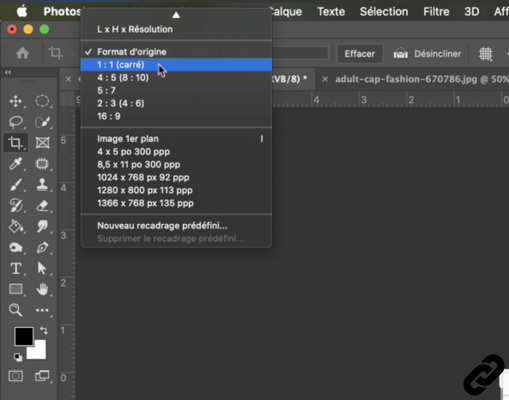Select the Eraser tool
The width and height of the screenshot is (509, 400).
(42, 206)
